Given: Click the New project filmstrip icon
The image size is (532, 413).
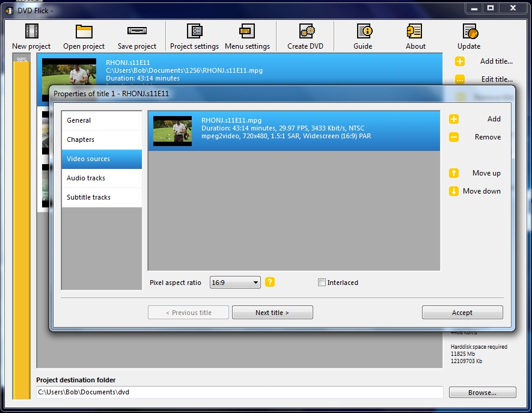Looking at the screenshot, I should [x=31, y=31].
